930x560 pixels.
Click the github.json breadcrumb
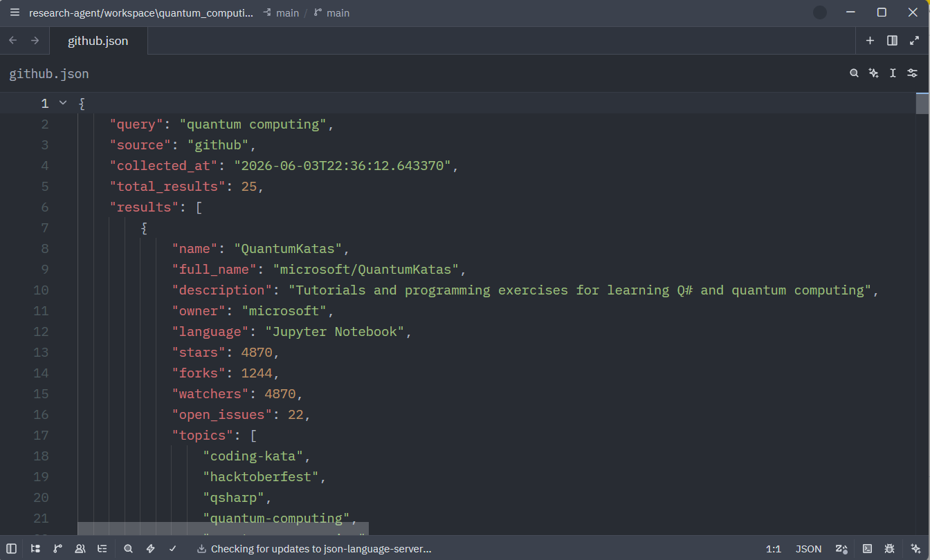click(49, 74)
